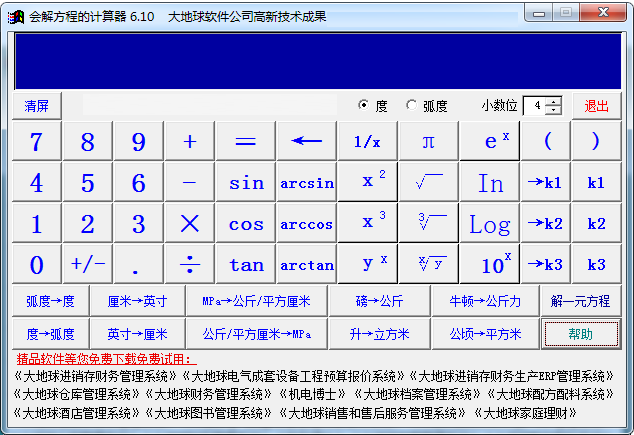This screenshot has height=435, width=634.
Task: Recall memory k2
Action: tap(597, 223)
